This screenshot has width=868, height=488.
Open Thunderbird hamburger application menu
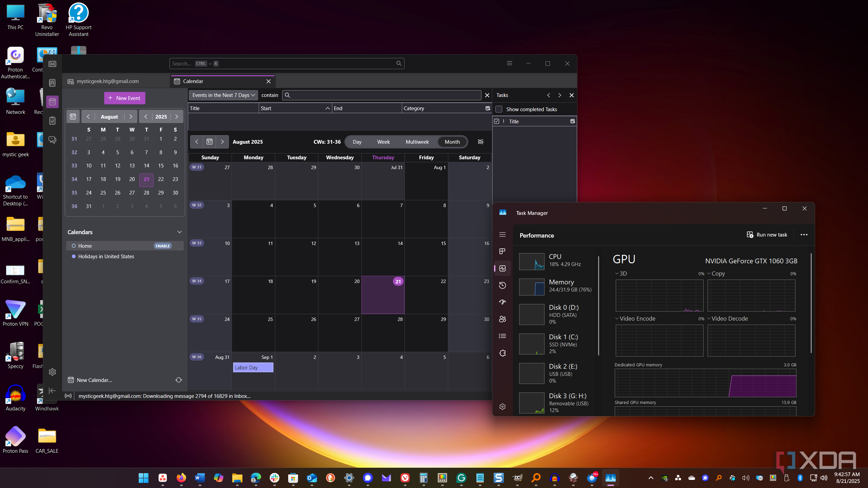pos(509,63)
